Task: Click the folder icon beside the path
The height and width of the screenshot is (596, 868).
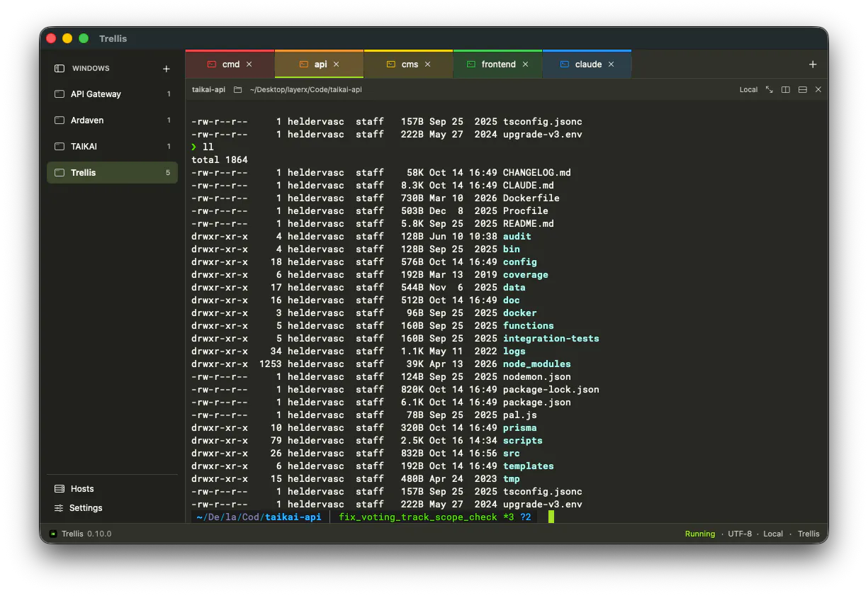Action: coord(238,90)
